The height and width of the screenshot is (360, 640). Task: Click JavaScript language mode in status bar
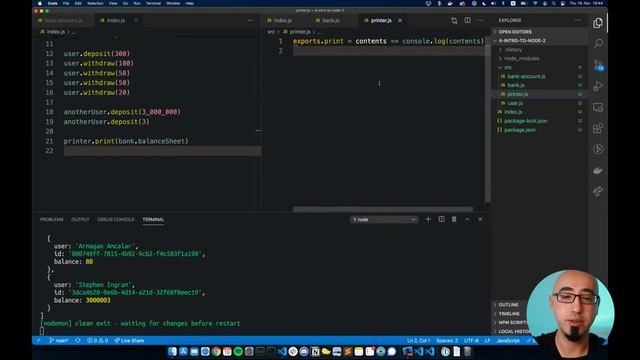508,340
